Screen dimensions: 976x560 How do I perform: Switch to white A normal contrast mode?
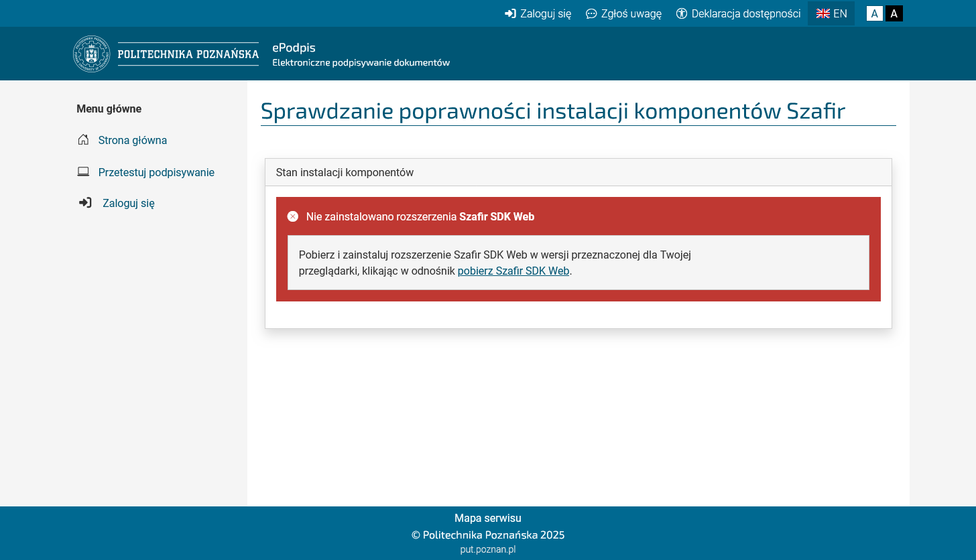(874, 14)
